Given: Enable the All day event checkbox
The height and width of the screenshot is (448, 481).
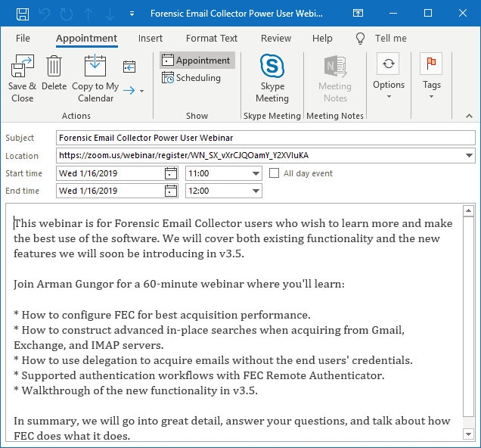Looking at the screenshot, I should point(275,173).
